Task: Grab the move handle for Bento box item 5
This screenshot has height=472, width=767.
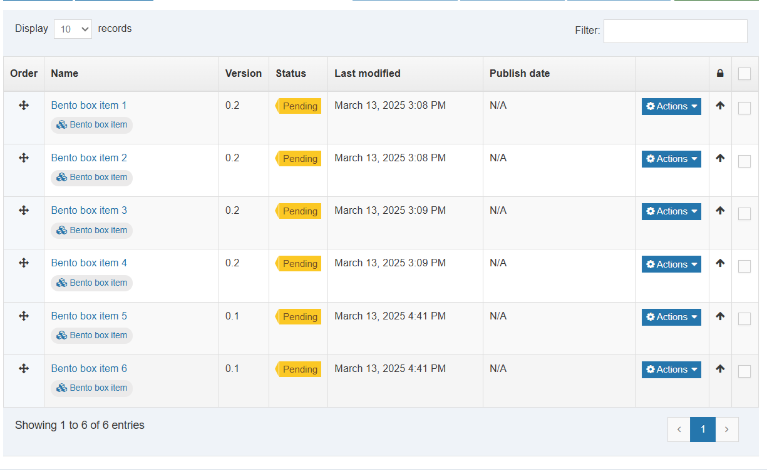Action: pos(23,316)
